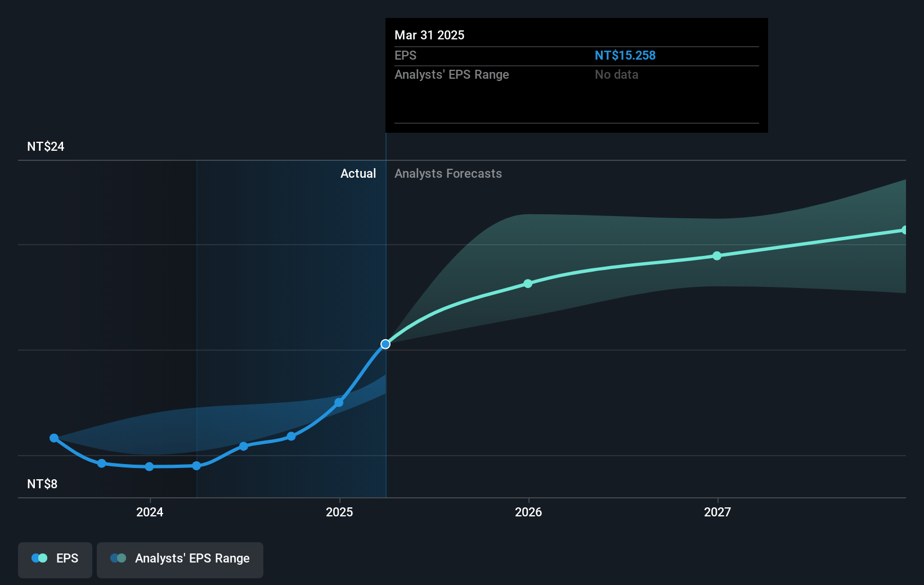Click the NT$15.258 EPS value in tooltip

coord(625,55)
